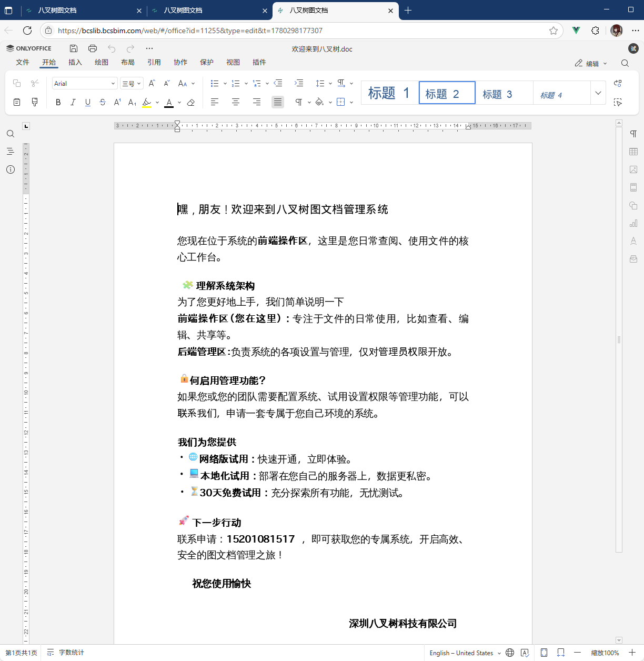Apply the 标题 3 heading style
Image resolution: width=644 pixels, height=661 pixels.
pos(505,93)
